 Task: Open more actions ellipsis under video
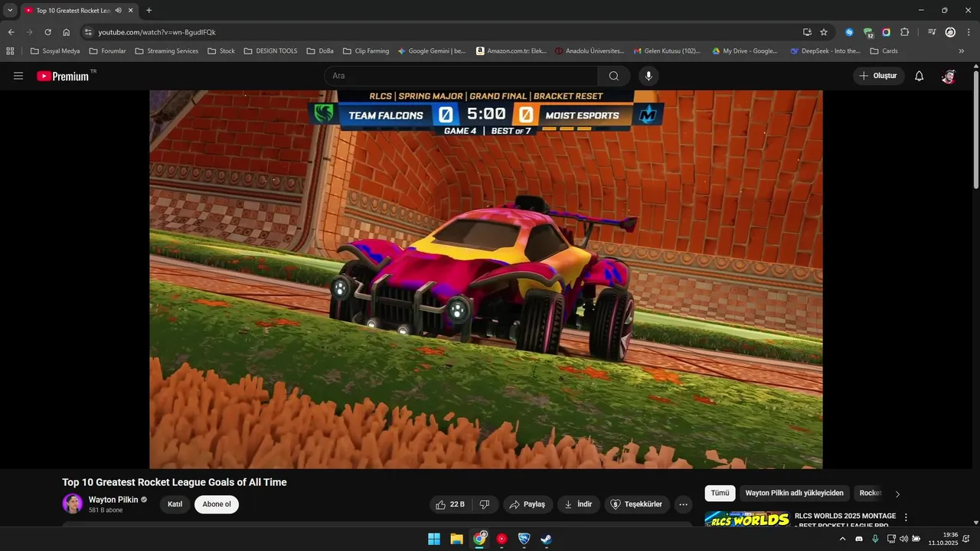coord(684,504)
